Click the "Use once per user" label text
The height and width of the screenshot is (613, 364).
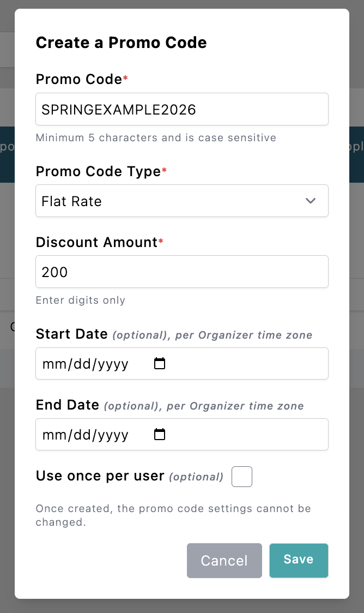[x=100, y=476]
